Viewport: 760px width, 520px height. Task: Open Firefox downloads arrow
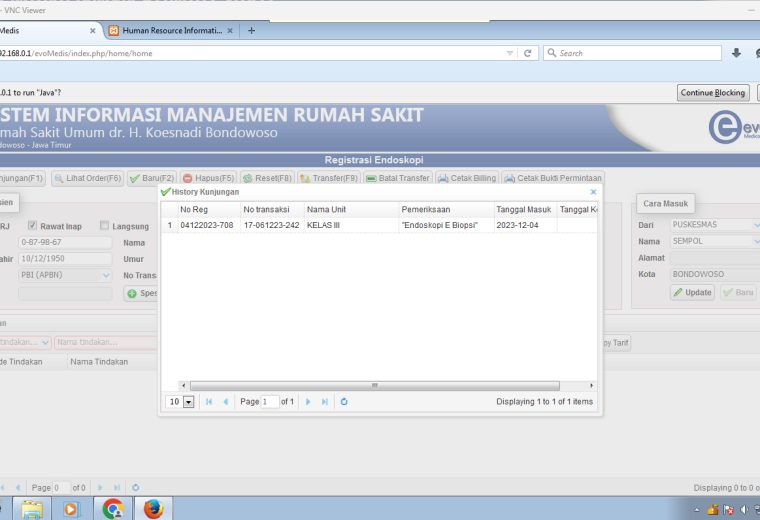coord(736,53)
